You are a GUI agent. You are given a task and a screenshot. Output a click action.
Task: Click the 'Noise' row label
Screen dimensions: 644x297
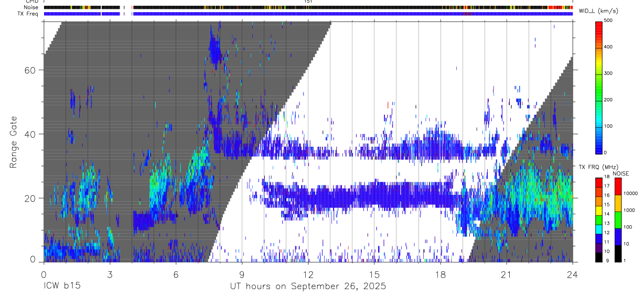tap(31, 7)
